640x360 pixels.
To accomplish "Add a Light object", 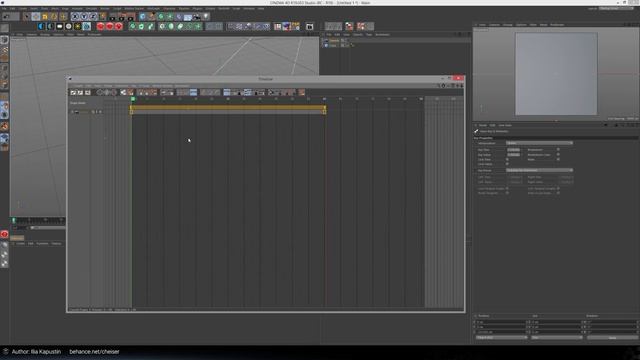I will [206, 17].
